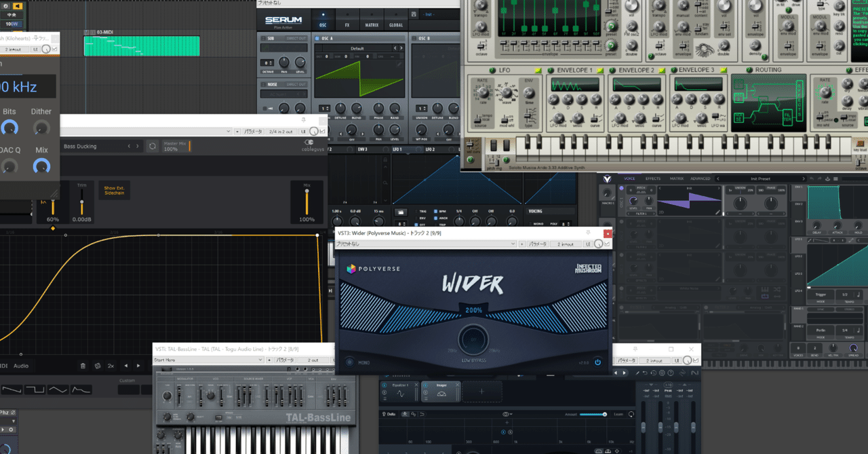Enable the SUB oscillator in Serum

[264, 39]
